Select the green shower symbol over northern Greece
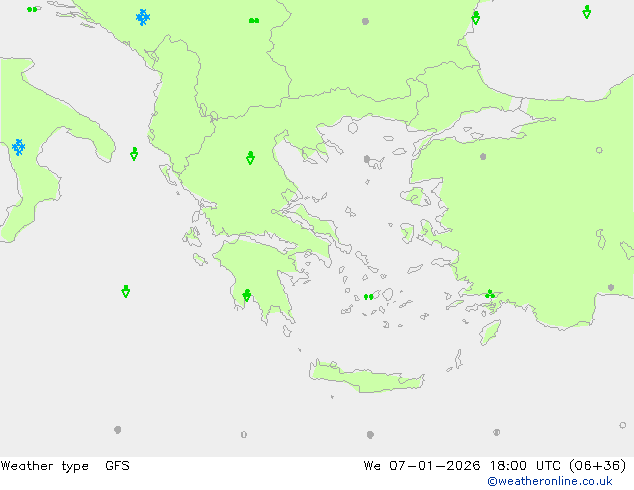The image size is (634, 490). click(250, 158)
